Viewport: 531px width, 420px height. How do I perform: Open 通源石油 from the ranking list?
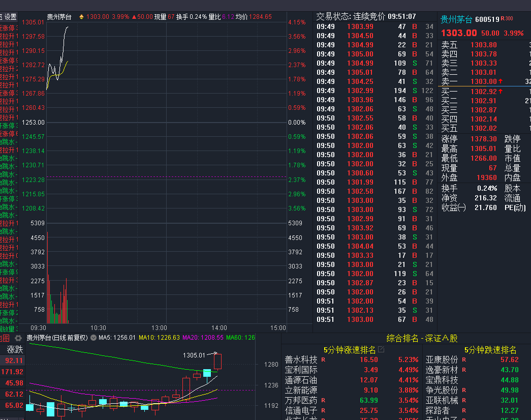coord(301,380)
